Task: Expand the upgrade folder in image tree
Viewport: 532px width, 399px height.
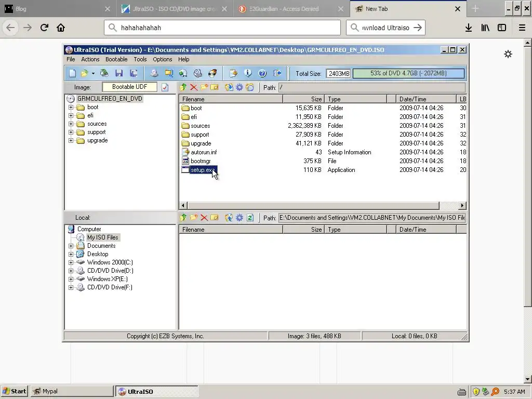Action: tap(71, 140)
